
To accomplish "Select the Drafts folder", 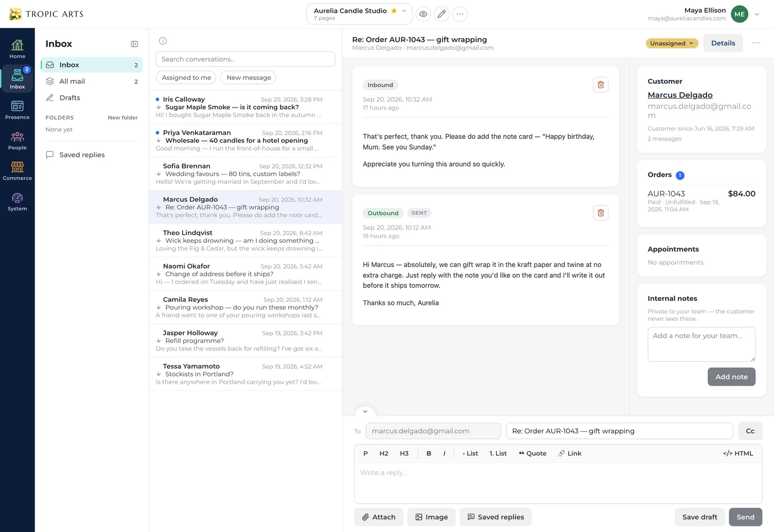I will [x=92, y=98].
